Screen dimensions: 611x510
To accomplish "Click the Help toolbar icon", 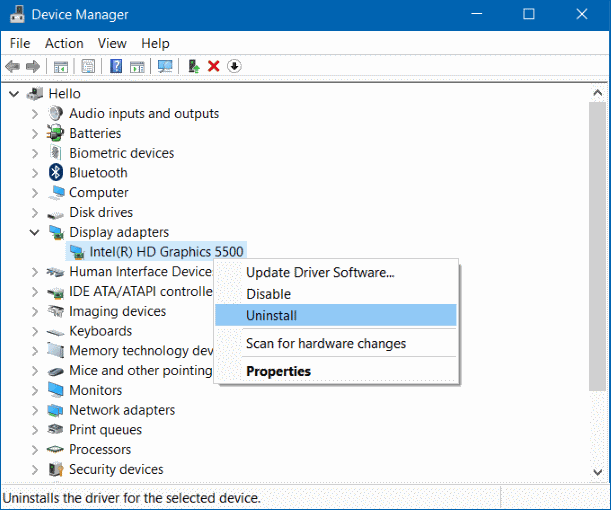I will point(116,66).
